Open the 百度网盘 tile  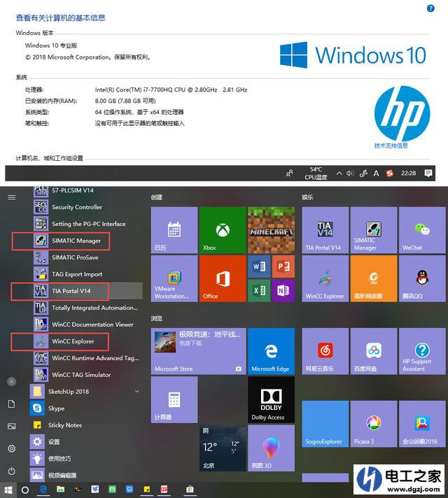coord(374,351)
